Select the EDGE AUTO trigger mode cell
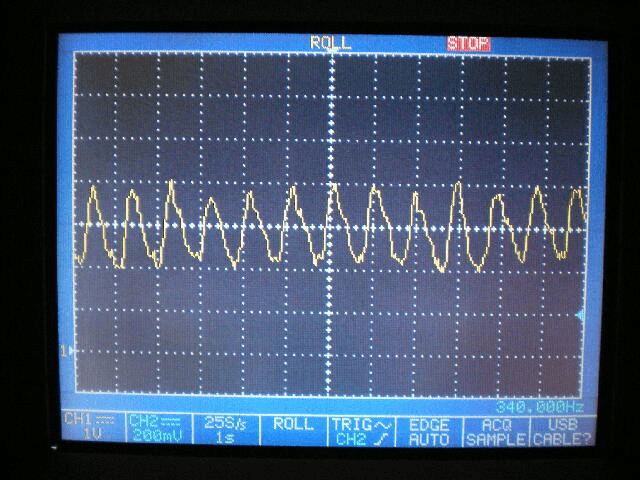Screen dimensions: 640x480 pyautogui.click(x=429, y=431)
